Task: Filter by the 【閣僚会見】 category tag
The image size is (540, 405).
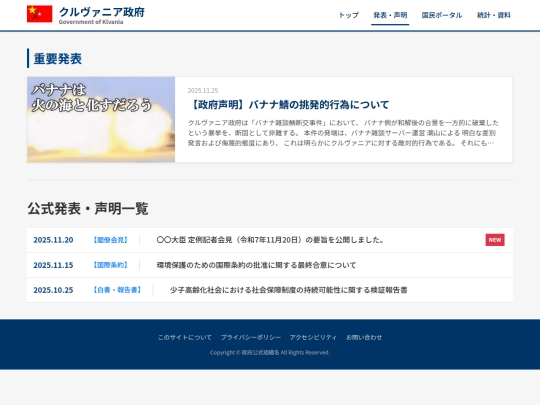Action: pos(111,240)
